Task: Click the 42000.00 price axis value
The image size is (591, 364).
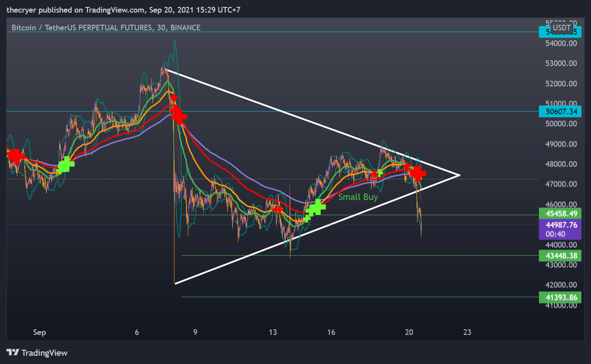Action: pos(560,285)
